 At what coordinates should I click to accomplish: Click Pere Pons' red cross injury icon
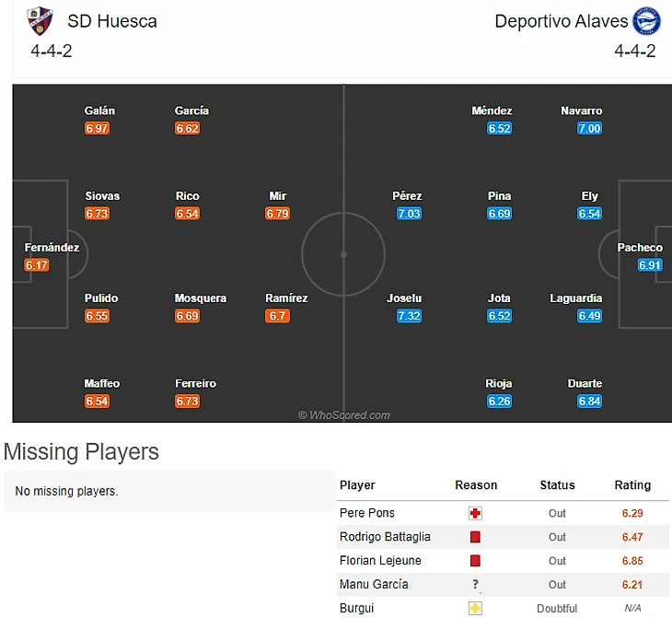[475, 513]
